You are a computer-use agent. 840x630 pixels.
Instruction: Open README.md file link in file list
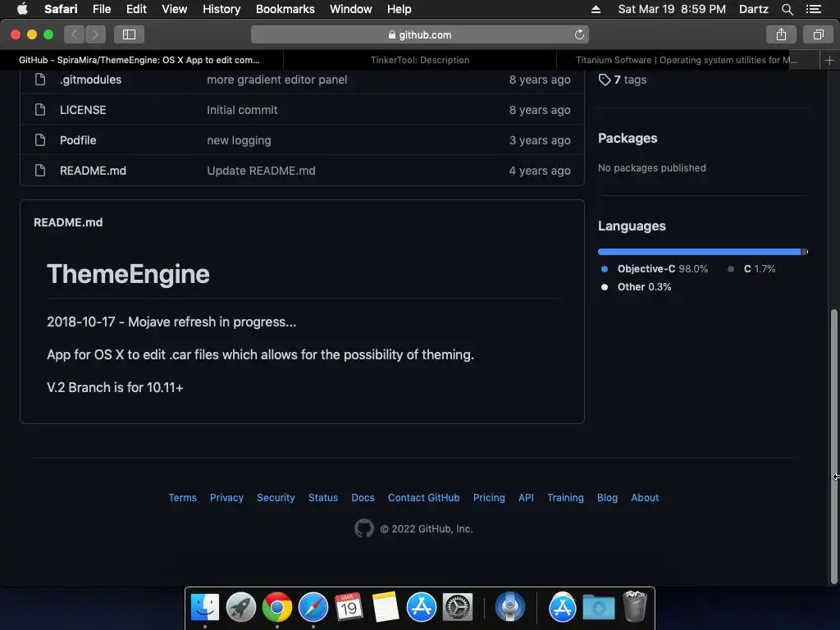94,171
